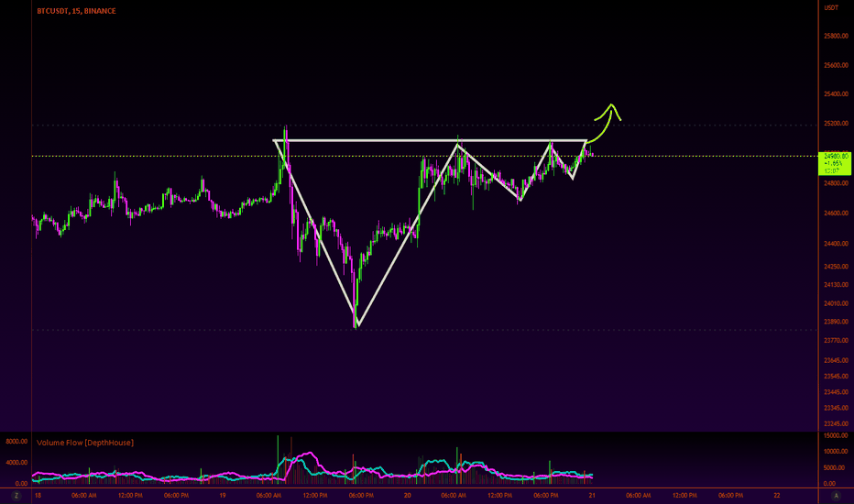Click the highlighted 24980.80 current price label

click(x=835, y=163)
